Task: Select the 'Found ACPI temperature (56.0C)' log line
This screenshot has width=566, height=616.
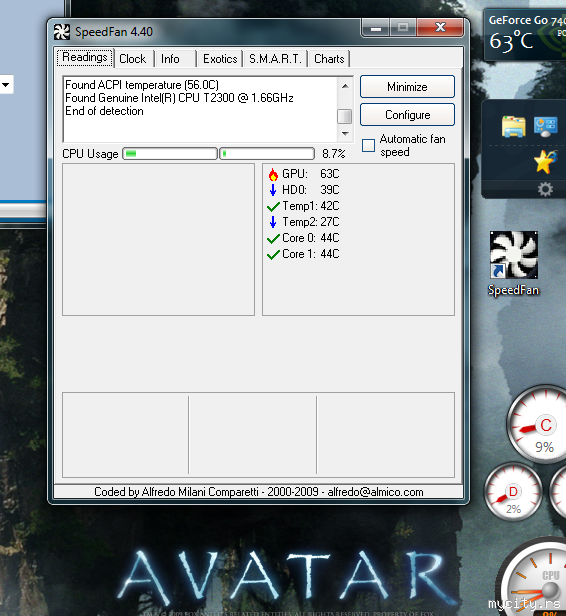Action: click(142, 85)
